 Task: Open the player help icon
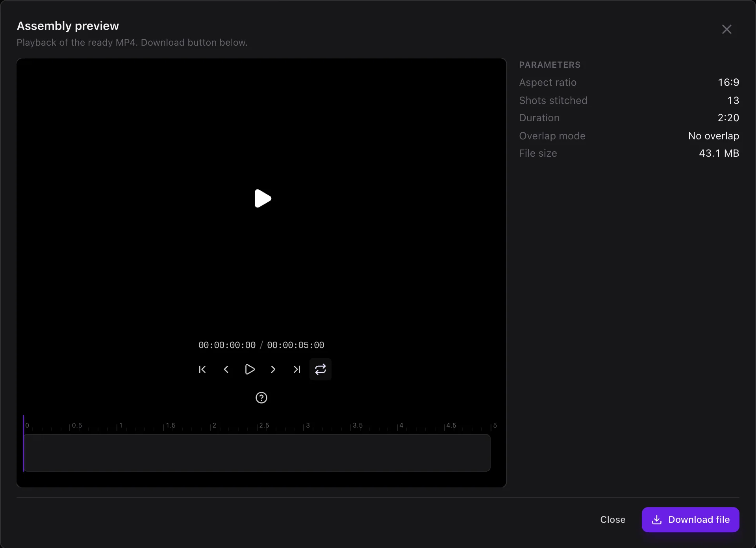coord(261,398)
